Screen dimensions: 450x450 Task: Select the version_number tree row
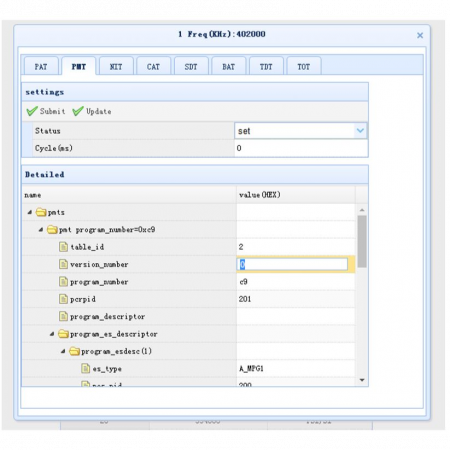pyautogui.click(x=189, y=264)
